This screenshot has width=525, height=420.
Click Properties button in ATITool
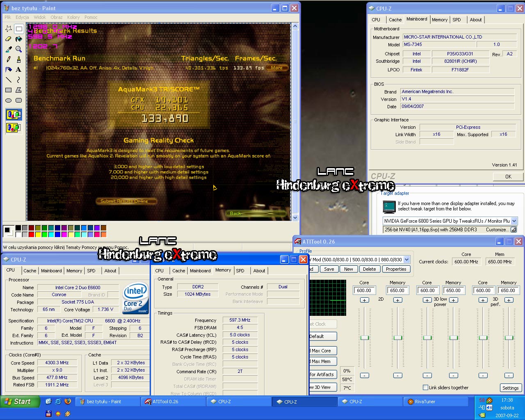point(396,269)
